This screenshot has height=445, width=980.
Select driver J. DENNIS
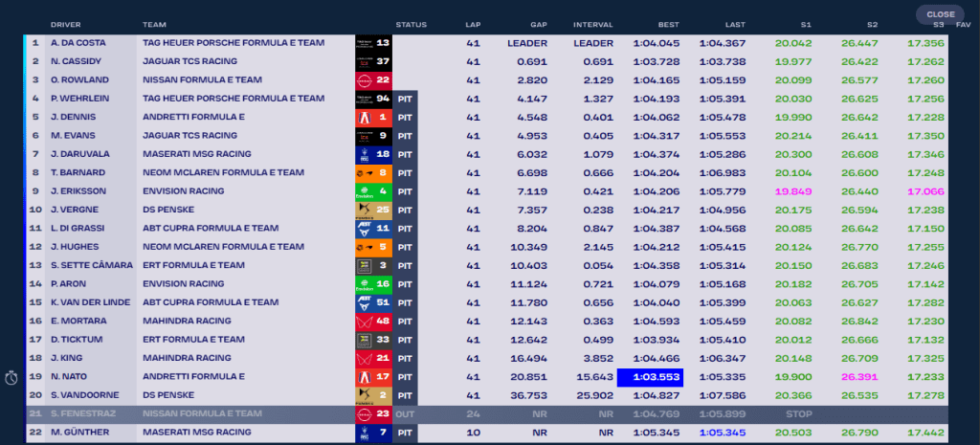[75, 118]
